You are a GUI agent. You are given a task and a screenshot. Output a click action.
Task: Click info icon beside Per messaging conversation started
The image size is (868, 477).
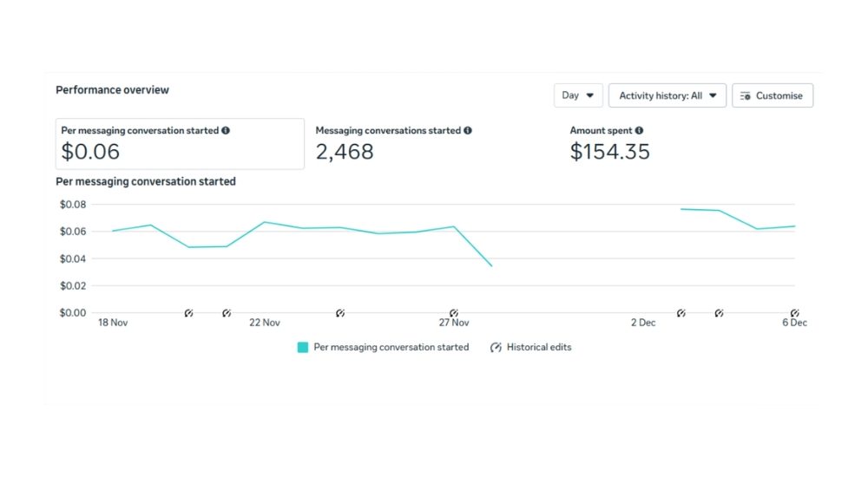pyautogui.click(x=226, y=131)
